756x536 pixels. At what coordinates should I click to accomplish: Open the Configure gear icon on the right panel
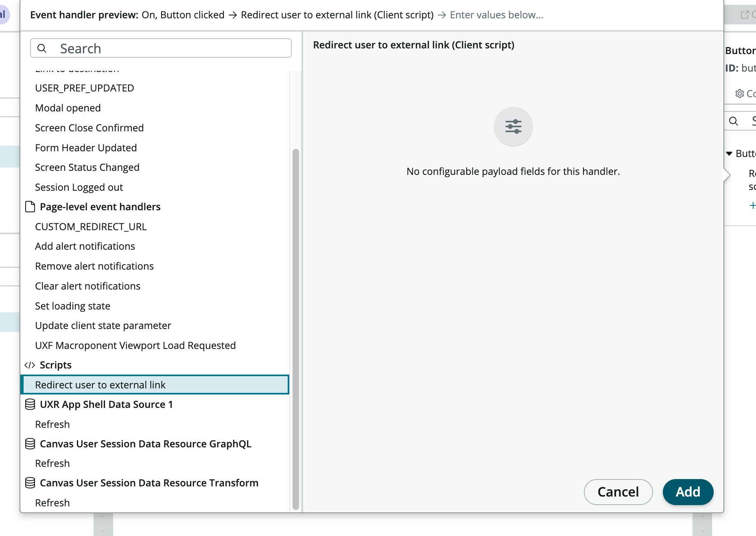point(740,94)
